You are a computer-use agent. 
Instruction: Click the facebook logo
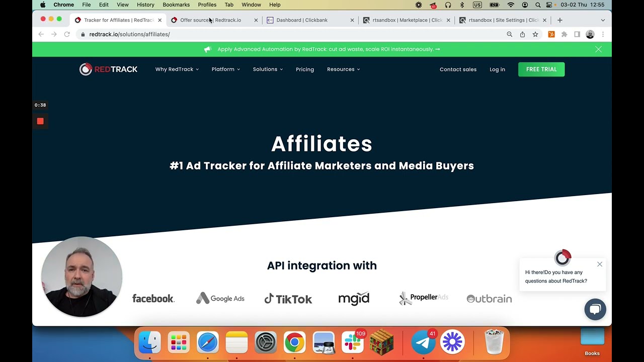[153, 299]
